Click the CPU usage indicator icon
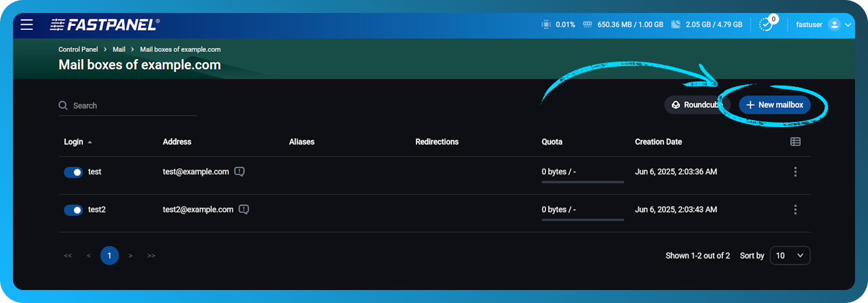Screen dimensions: 868x303 pyautogui.click(x=546, y=25)
